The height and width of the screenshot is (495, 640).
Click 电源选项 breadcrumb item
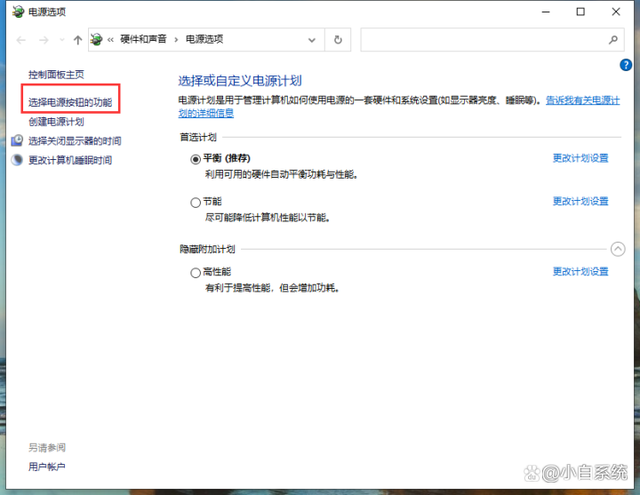(205, 40)
